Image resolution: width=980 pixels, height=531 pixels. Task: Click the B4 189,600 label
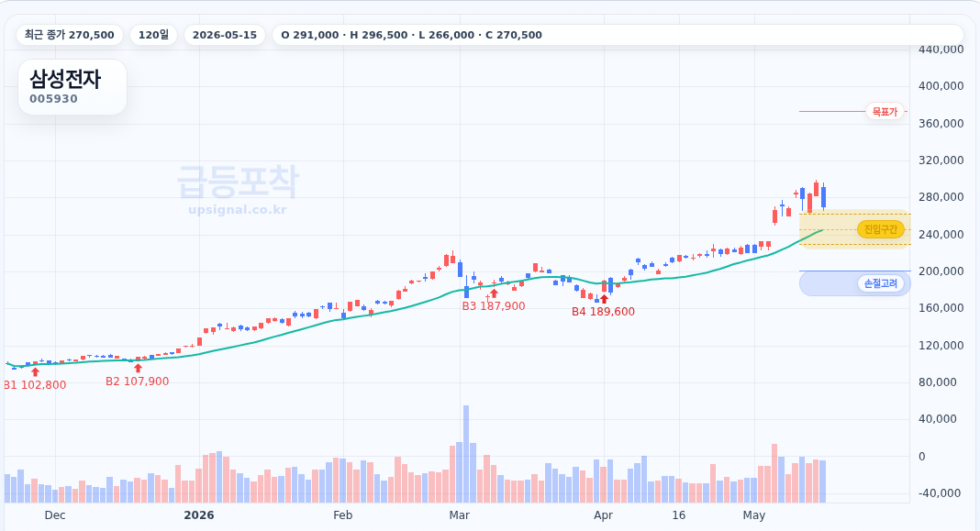coord(603,312)
